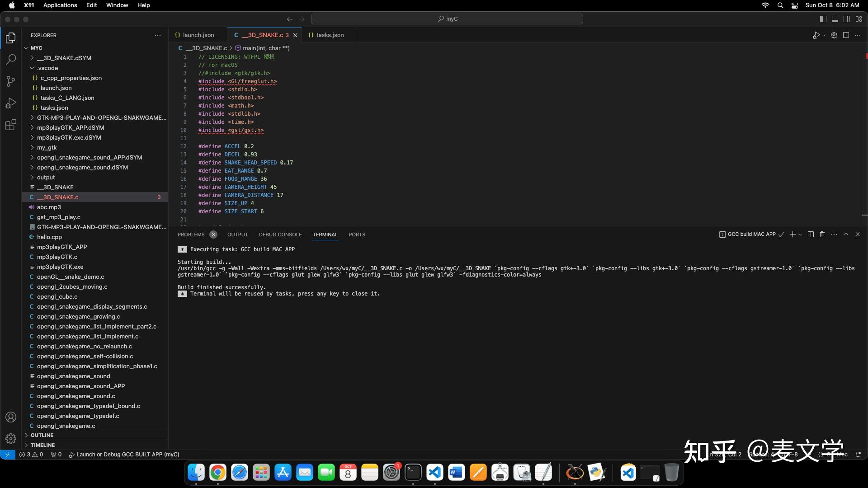Maximize panel with chevron toggle
Screen dimensions: 868x488
[x=846, y=235]
